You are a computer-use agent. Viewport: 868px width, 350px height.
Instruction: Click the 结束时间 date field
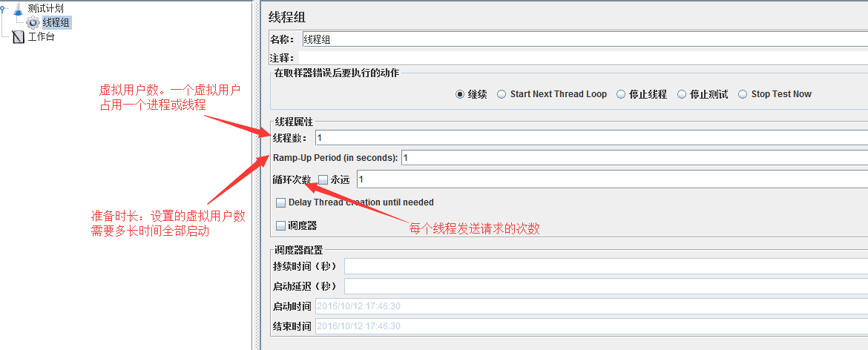(x=592, y=326)
